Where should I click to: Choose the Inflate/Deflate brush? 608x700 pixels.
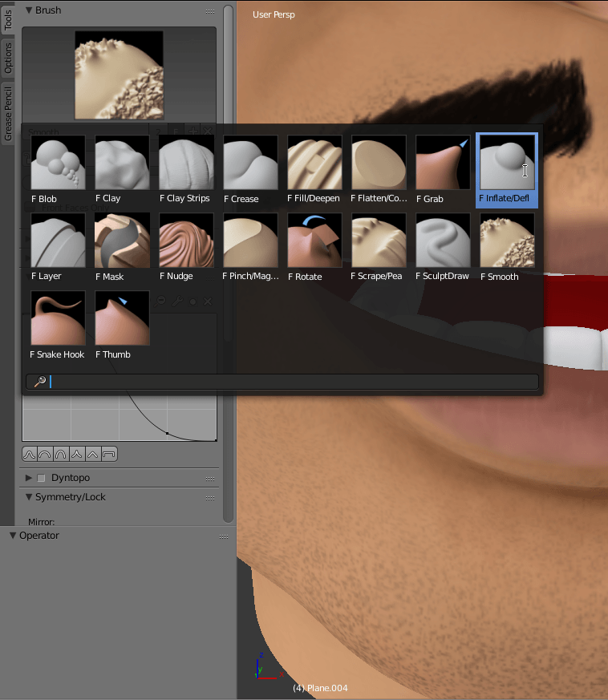[x=507, y=163]
